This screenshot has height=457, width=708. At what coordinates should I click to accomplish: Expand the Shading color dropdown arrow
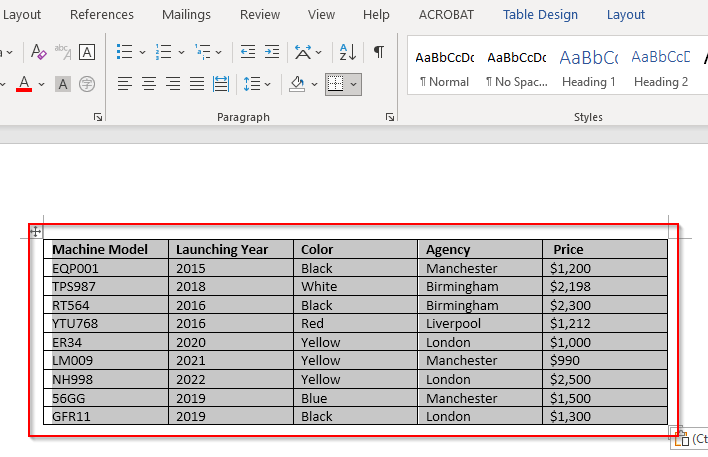(x=314, y=84)
